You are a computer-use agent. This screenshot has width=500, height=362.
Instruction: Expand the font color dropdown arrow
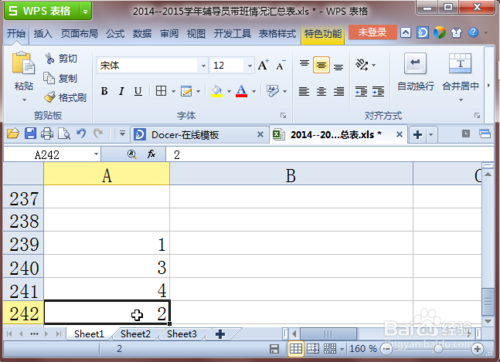tap(254, 91)
